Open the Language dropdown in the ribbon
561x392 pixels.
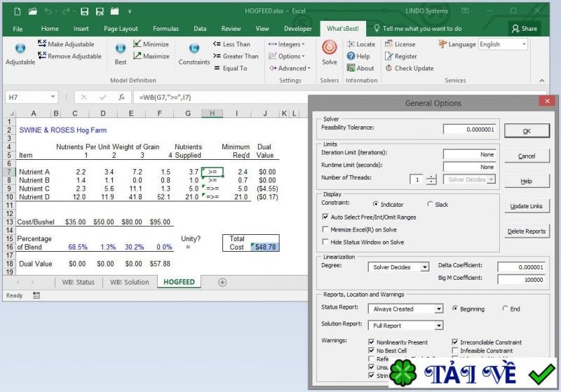click(502, 44)
